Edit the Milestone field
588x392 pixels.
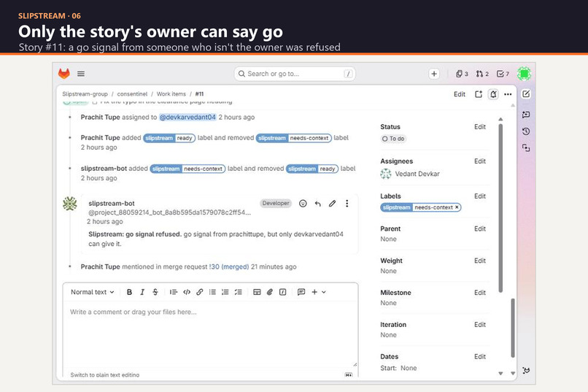479,293
